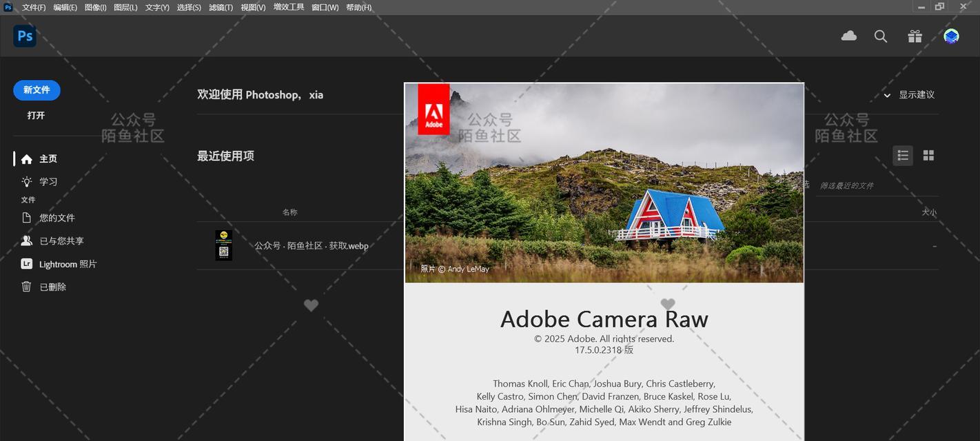The height and width of the screenshot is (441, 980).
Task: Switch to grid view of recent files
Action: pyautogui.click(x=928, y=156)
